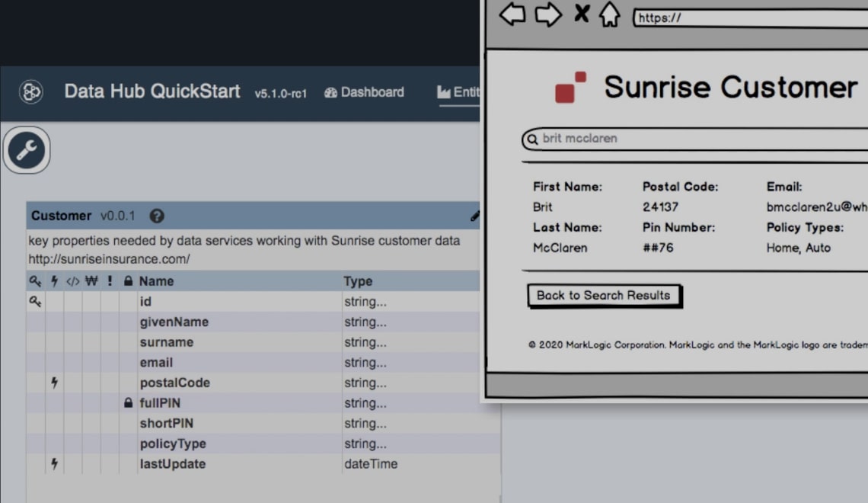This screenshot has width=868, height=503.
Task: Open the Dashboard tab
Action: [x=364, y=92]
